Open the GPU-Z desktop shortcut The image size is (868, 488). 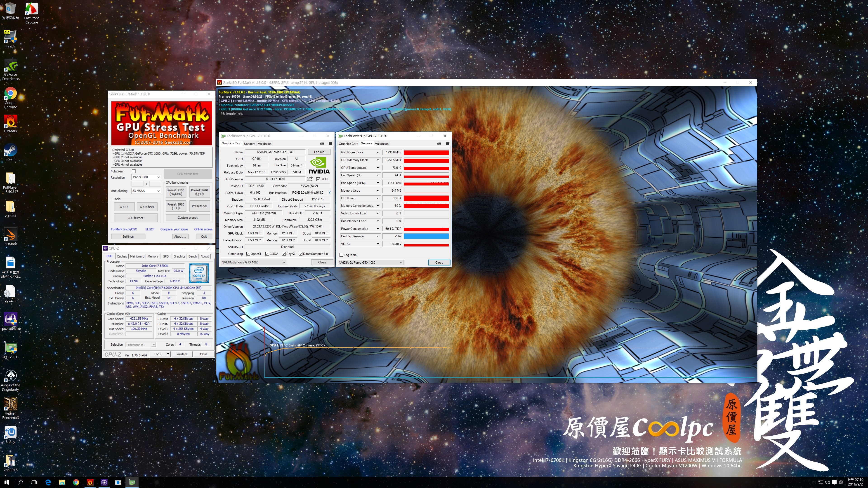[10, 350]
